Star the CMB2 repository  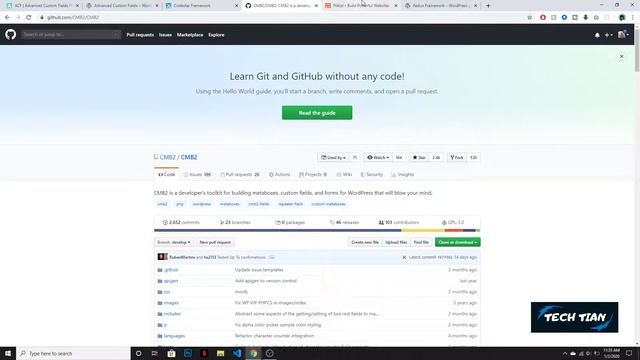point(419,158)
